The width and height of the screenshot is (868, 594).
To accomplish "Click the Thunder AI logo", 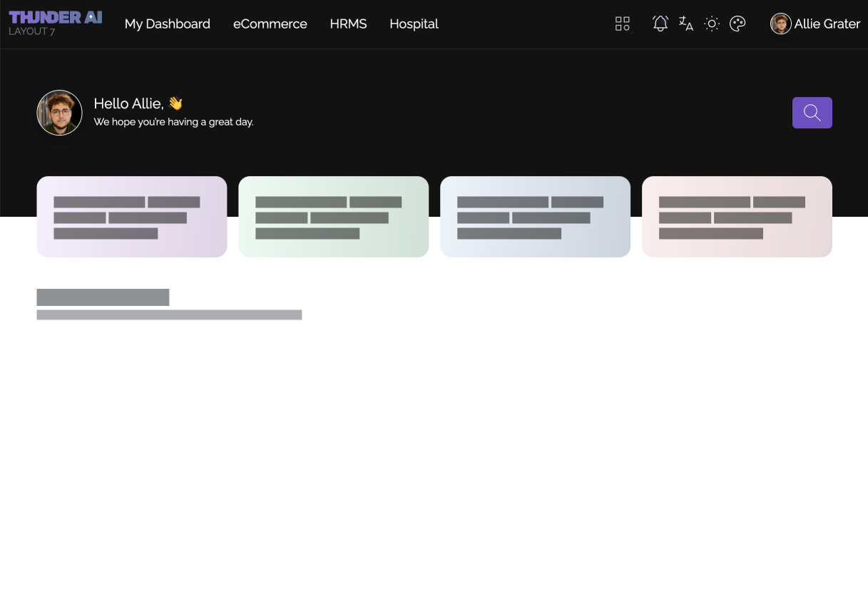I will pyautogui.click(x=55, y=17).
